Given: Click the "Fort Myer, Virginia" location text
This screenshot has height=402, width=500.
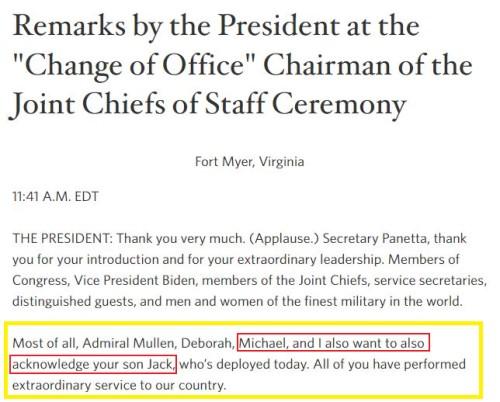Looking at the screenshot, I should pyautogui.click(x=249, y=162).
